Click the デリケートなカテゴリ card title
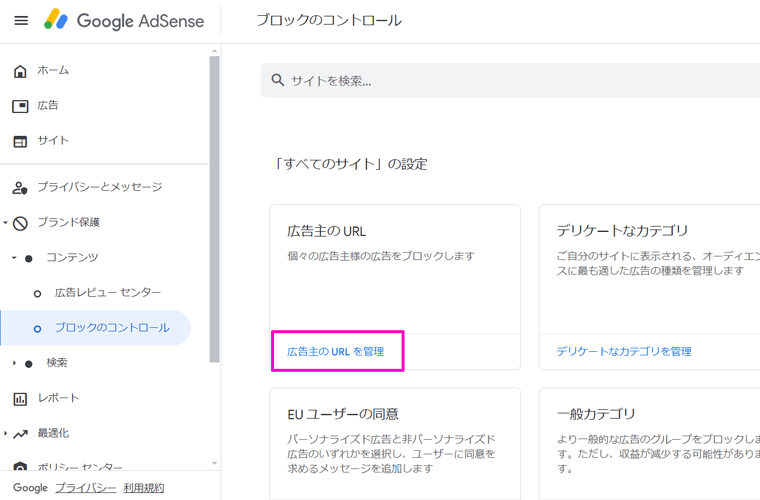The image size is (760, 500). [622, 231]
